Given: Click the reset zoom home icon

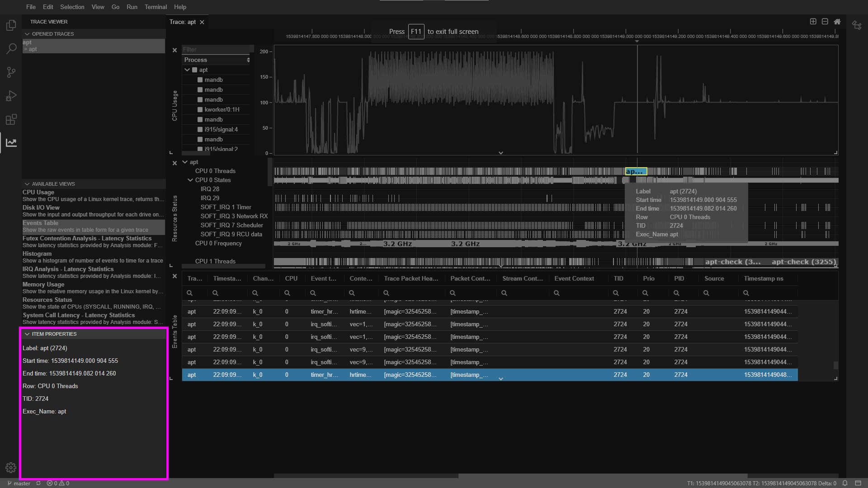Looking at the screenshot, I should pyautogui.click(x=837, y=22).
